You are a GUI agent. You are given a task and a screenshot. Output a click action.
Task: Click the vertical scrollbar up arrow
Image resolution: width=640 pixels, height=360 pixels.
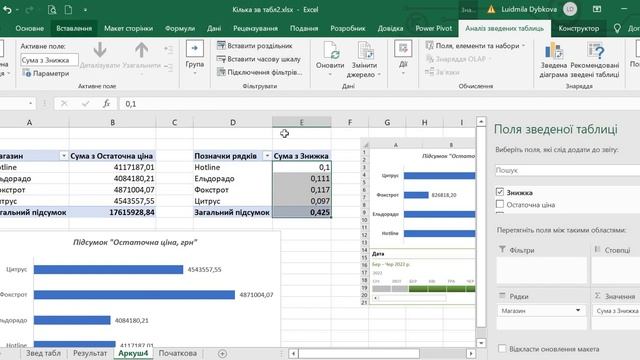pyautogui.click(x=481, y=121)
